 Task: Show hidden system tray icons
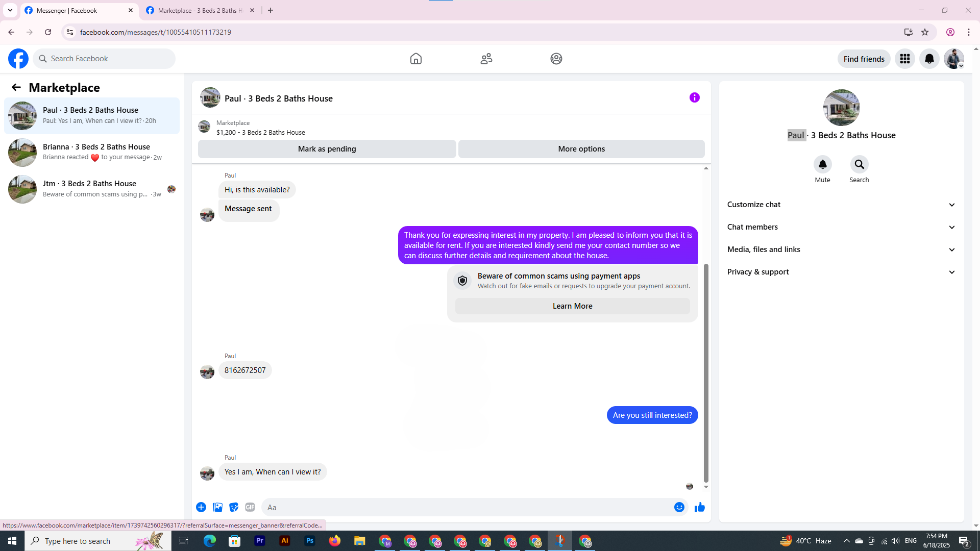[847, 541]
